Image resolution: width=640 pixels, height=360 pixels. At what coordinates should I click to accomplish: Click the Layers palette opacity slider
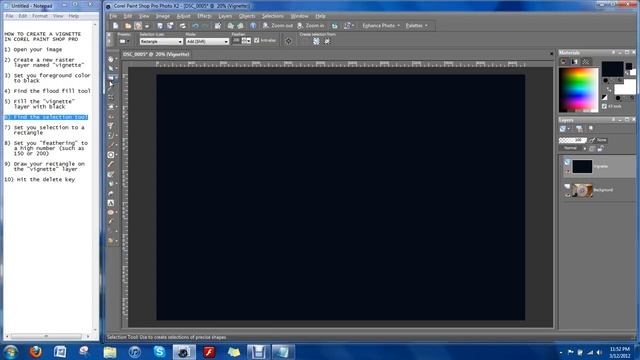(x=573, y=140)
